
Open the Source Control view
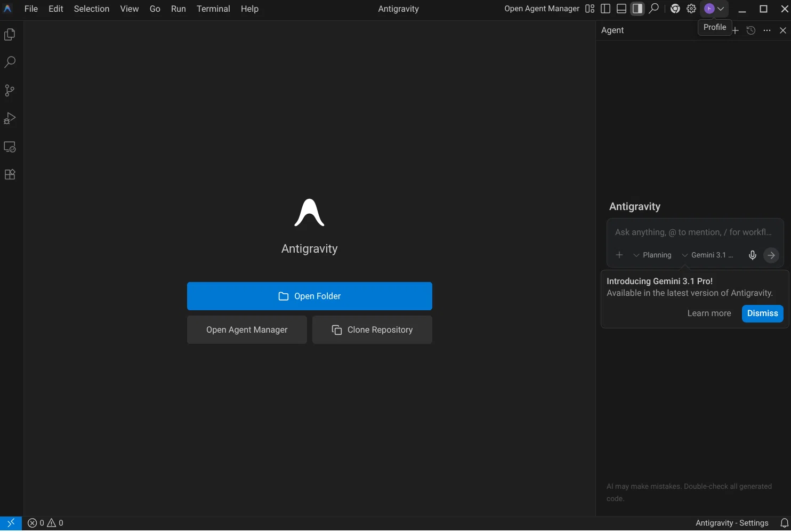tap(10, 91)
